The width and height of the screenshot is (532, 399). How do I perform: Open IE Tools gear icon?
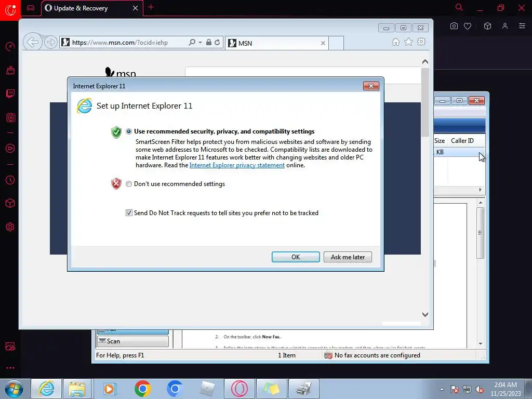(421, 42)
